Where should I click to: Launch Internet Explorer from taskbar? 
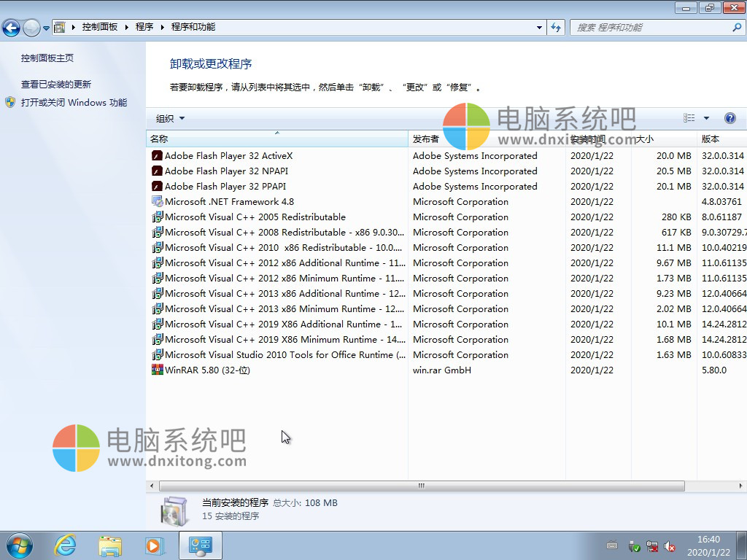pyautogui.click(x=66, y=545)
